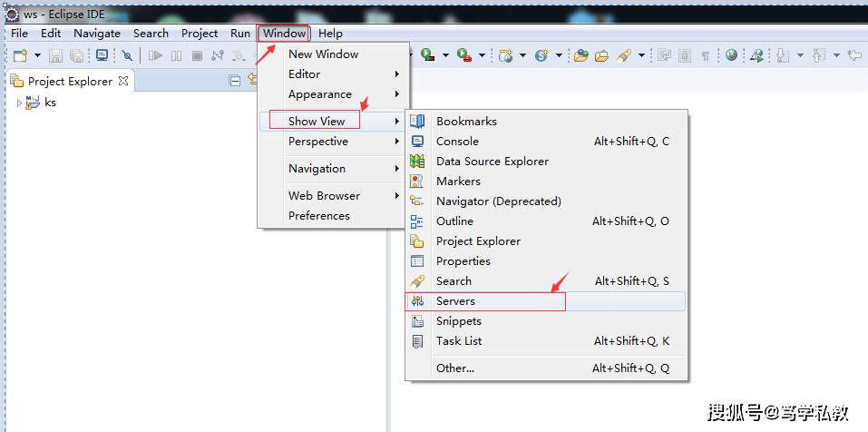Click the Resume debug icon
Viewport: 868px width, 432px height.
coord(155,55)
